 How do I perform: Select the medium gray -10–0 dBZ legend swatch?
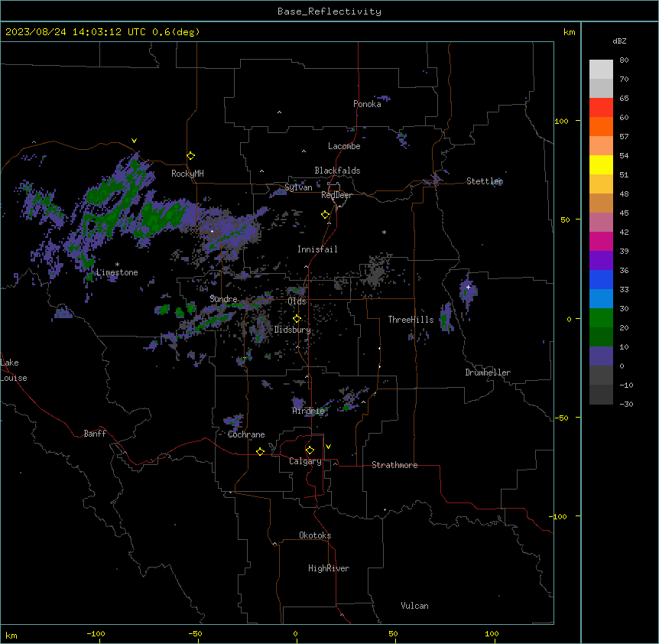click(x=601, y=376)
